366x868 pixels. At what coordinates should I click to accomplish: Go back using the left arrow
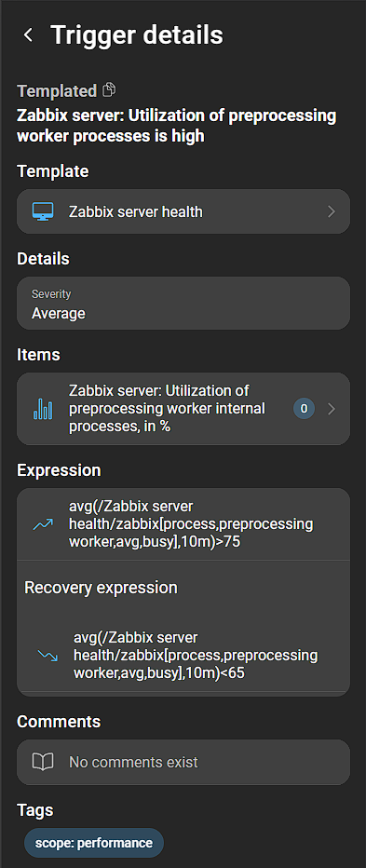pos(28,34)
